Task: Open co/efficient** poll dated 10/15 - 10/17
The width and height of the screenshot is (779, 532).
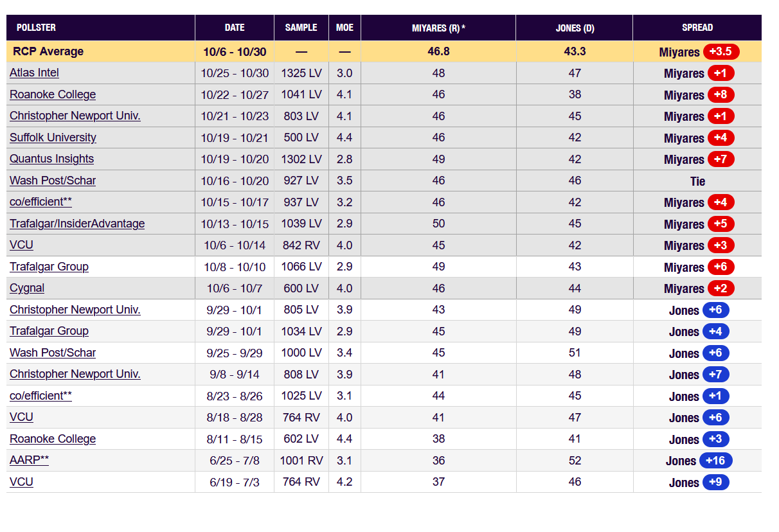Action: coord(40,202)
